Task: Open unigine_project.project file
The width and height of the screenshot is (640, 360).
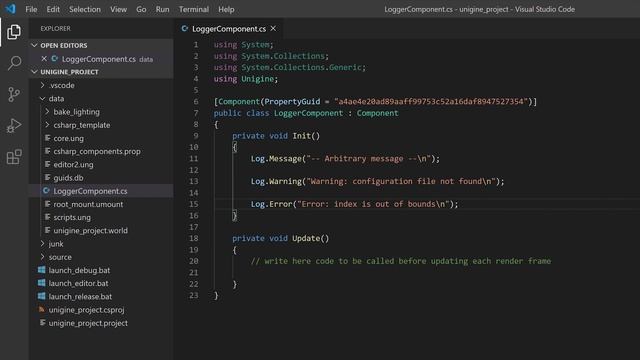Action: coord(88,323)
